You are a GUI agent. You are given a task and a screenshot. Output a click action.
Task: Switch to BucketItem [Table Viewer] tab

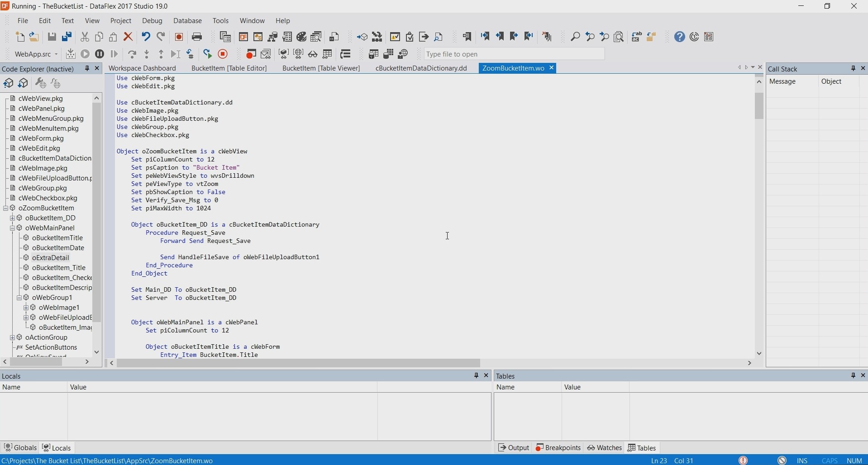[x=321, y=69]
